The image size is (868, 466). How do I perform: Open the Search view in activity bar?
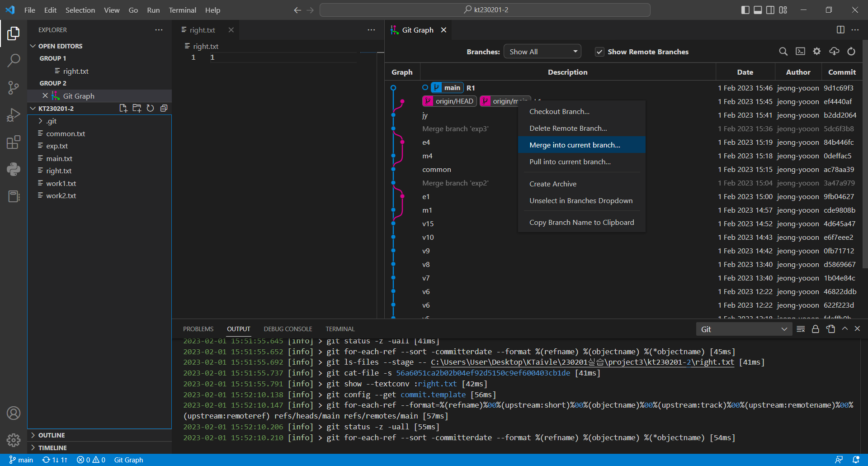tap(14, 60)
